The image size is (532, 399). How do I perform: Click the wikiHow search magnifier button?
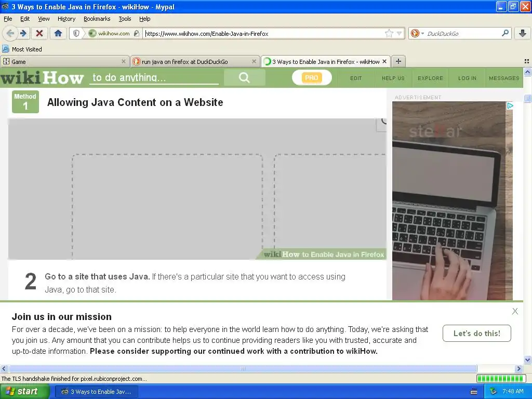tap(244, 78)
